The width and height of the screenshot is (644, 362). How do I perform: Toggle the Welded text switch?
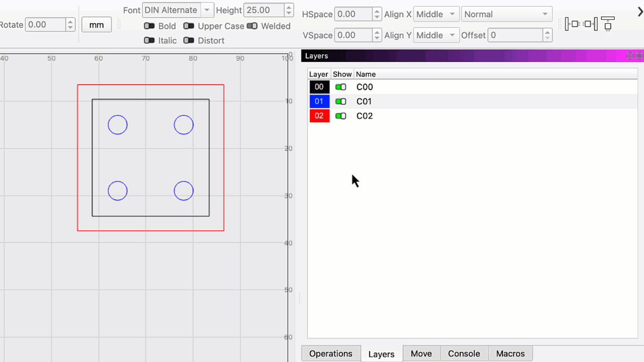252,26
